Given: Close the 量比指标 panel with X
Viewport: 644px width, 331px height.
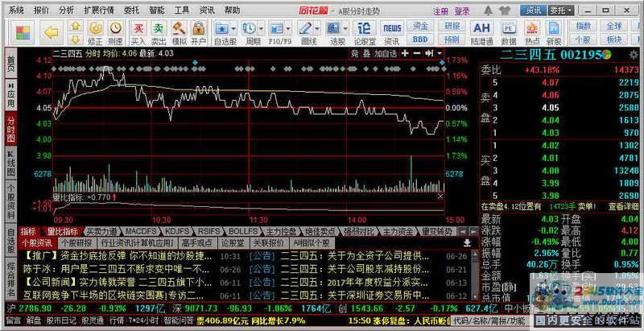Looking at the screenshot, I should pyautogui.click(x=440, y=197).
